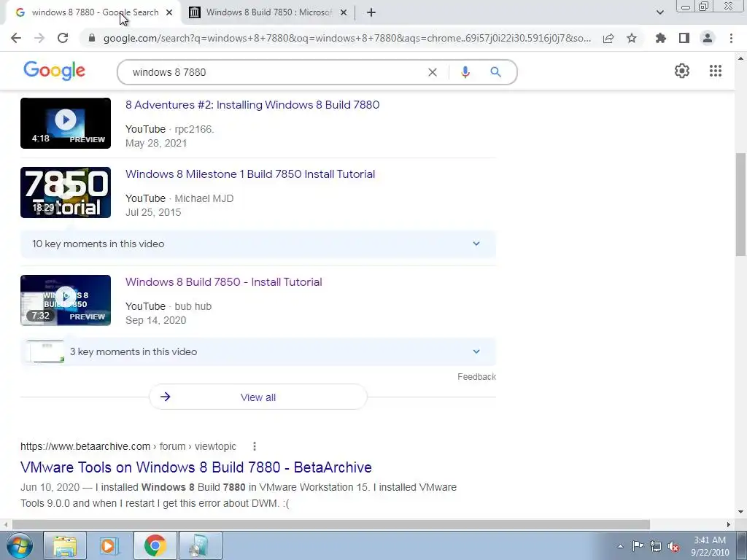The width and height of the screenshot is (747, 560).
Task: Open the Chrome extensions puzzle icon
Action: pyautogui.click(x=660, y=38)
